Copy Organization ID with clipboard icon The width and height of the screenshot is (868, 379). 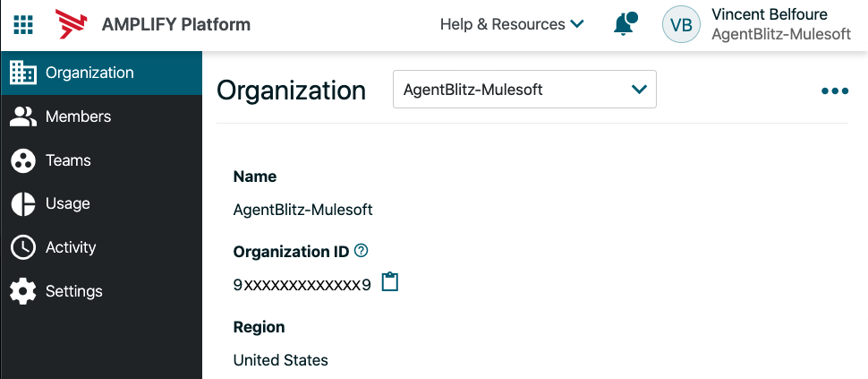390,282
